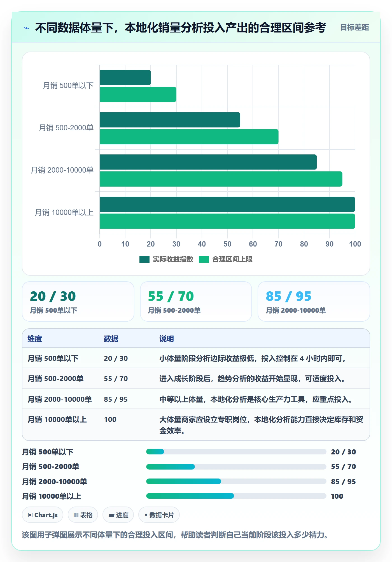Click the lightning icon beside the title
Screen dimensions: 392x562
click(x=27, y=28)
